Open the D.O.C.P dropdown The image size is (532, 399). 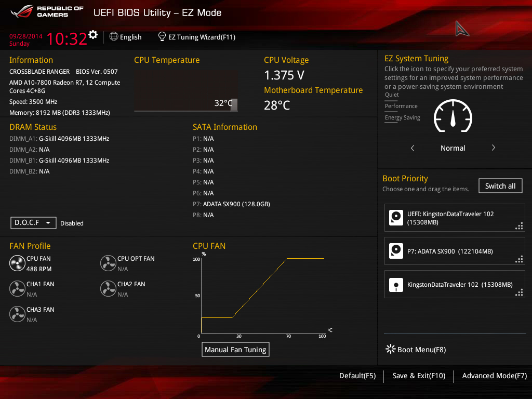[x=33, y=222]
